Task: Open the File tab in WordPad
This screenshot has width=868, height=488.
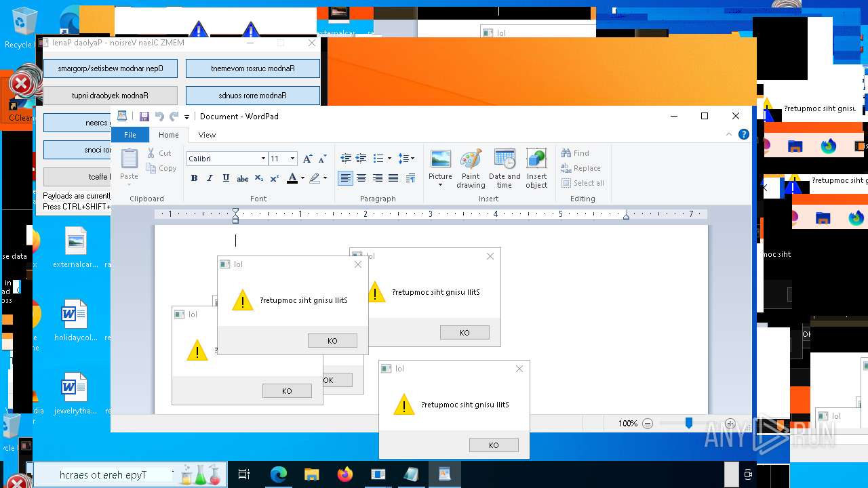Action: click(130, 135)
